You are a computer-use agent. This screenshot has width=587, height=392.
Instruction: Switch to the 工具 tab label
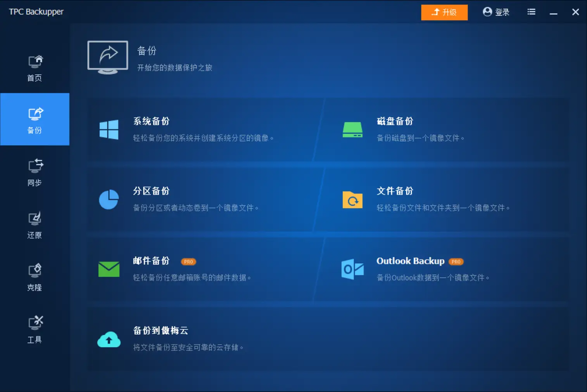pyautogui.click(x=34, y=340)
